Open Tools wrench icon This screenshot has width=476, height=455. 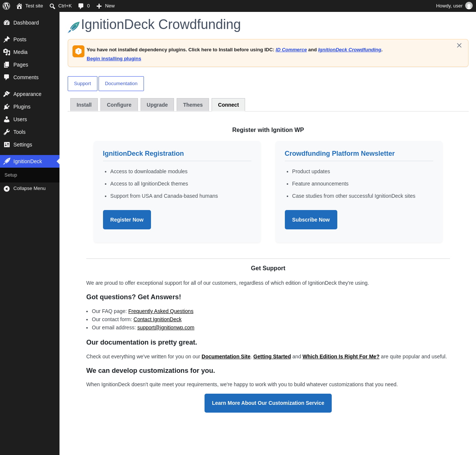(x=7, y=132)
